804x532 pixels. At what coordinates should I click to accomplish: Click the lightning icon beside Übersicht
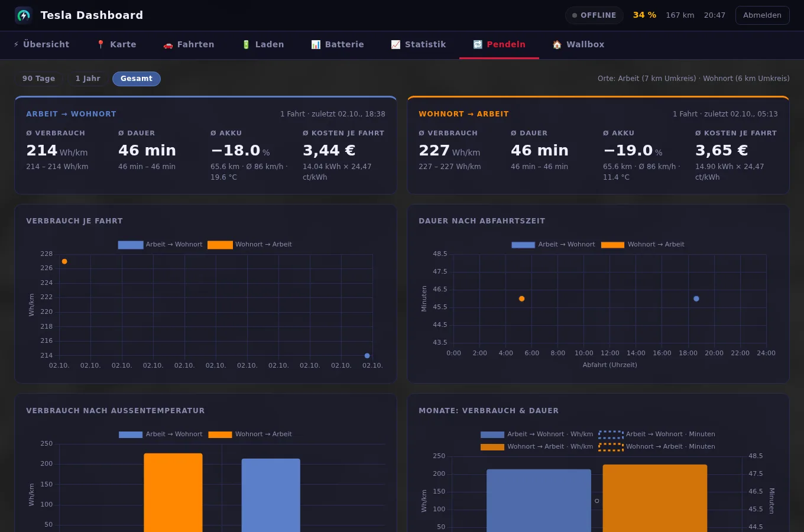[x=16, y=44]
